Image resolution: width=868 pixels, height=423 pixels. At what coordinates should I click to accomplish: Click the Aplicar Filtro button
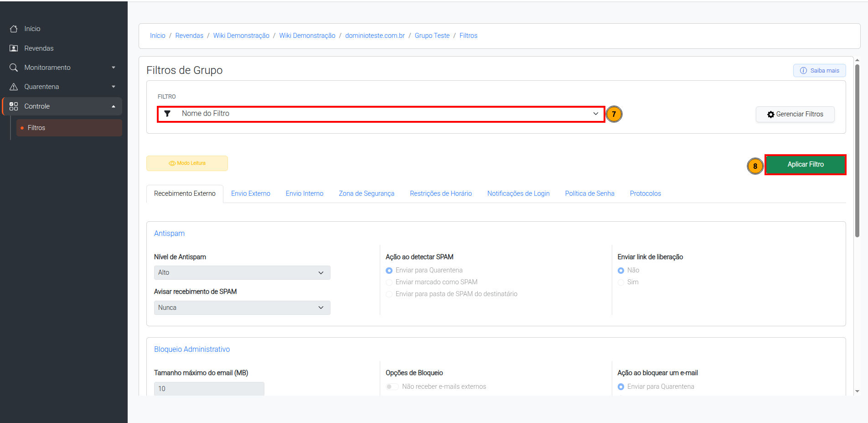point(806,164)
